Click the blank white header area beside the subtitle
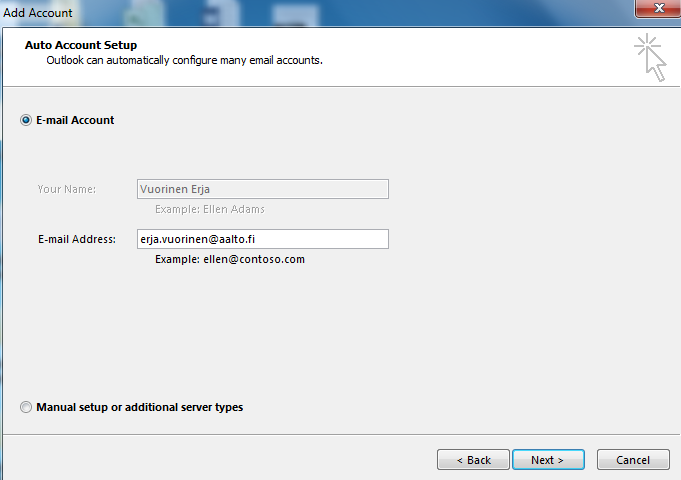The height and width of the screenshot is (480, 681). 480,60
